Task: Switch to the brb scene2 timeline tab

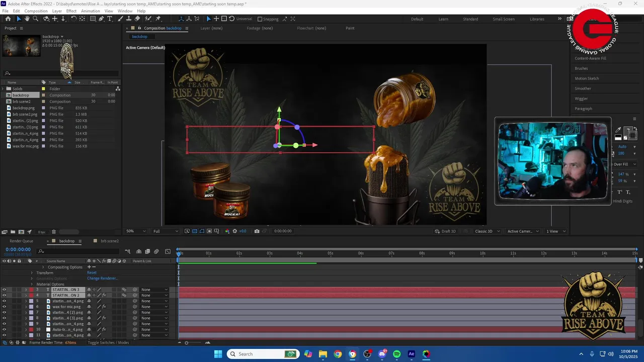Action: [x=110, y=241]
